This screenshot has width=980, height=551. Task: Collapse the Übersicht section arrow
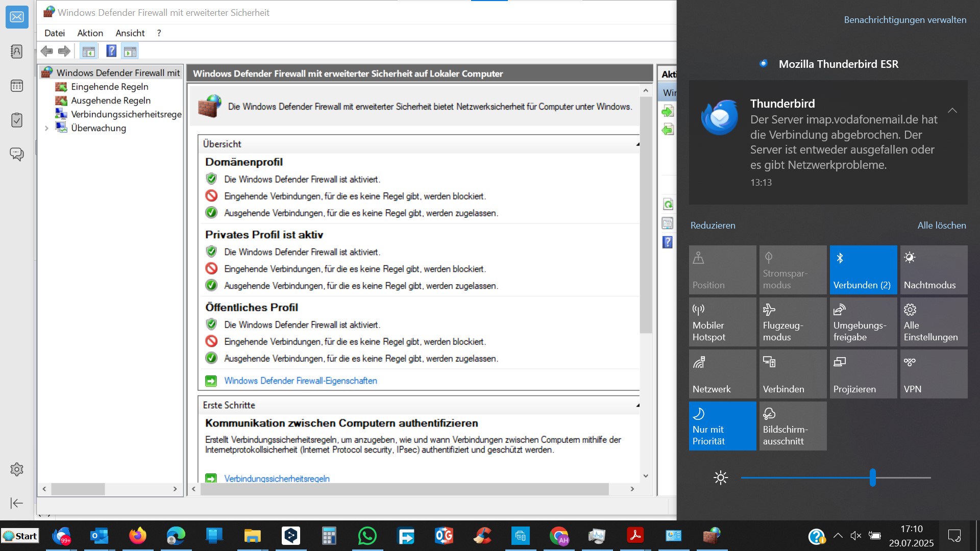point(638,144)
